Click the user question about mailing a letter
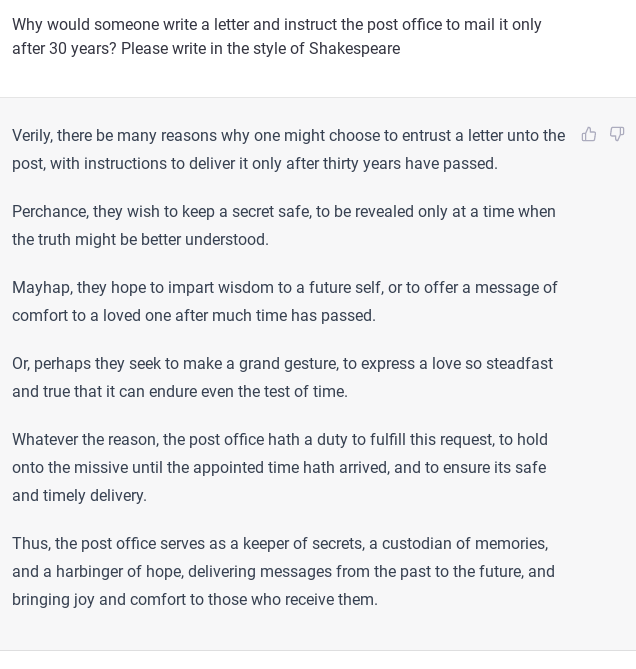Image resolution: width=636 pixels, height=669 pixels. pyautogui.click(x=277, y=24)
